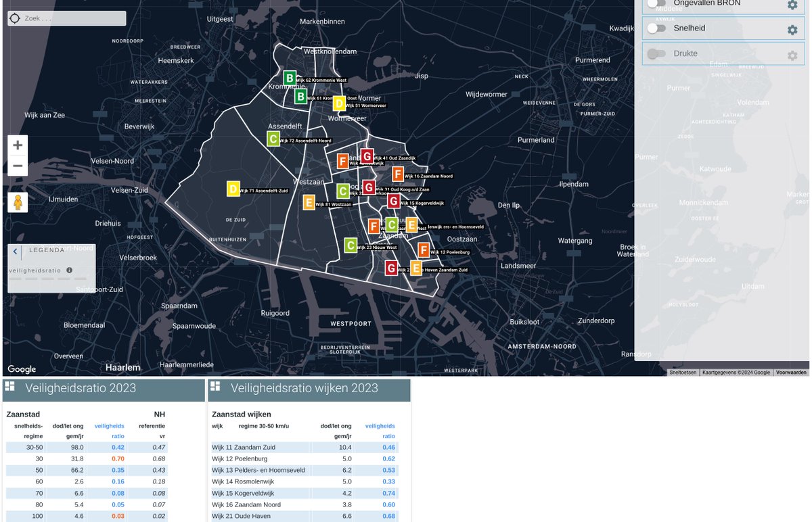The image size is (812, 522).
Task: Click the B marker for Wijk 62 Krommenie West
Action: 290,78
